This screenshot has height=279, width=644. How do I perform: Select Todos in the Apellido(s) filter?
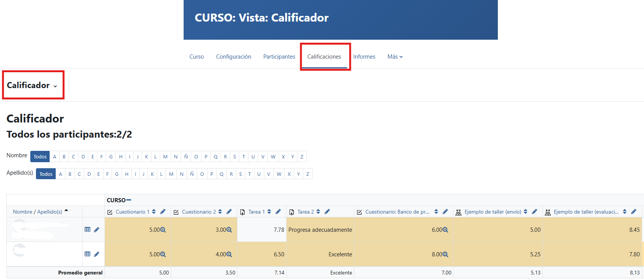tap(46, 174)
